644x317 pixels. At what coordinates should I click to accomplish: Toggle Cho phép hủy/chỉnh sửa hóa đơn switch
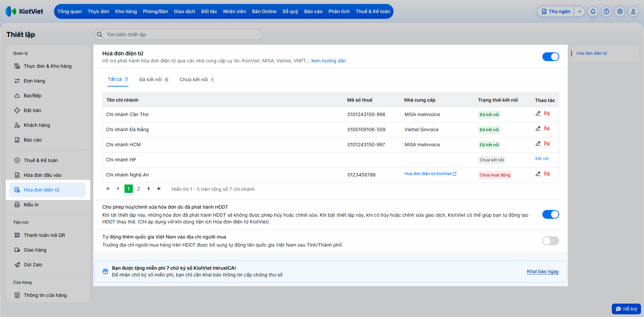point(551,214)
